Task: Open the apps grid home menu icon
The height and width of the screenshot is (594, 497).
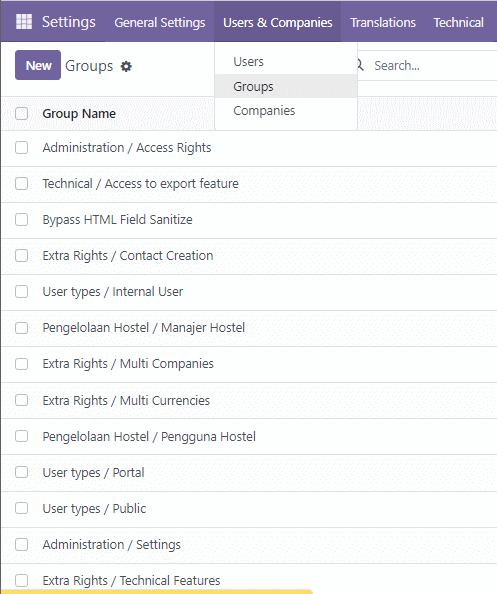Action: (x=24, y=22)
